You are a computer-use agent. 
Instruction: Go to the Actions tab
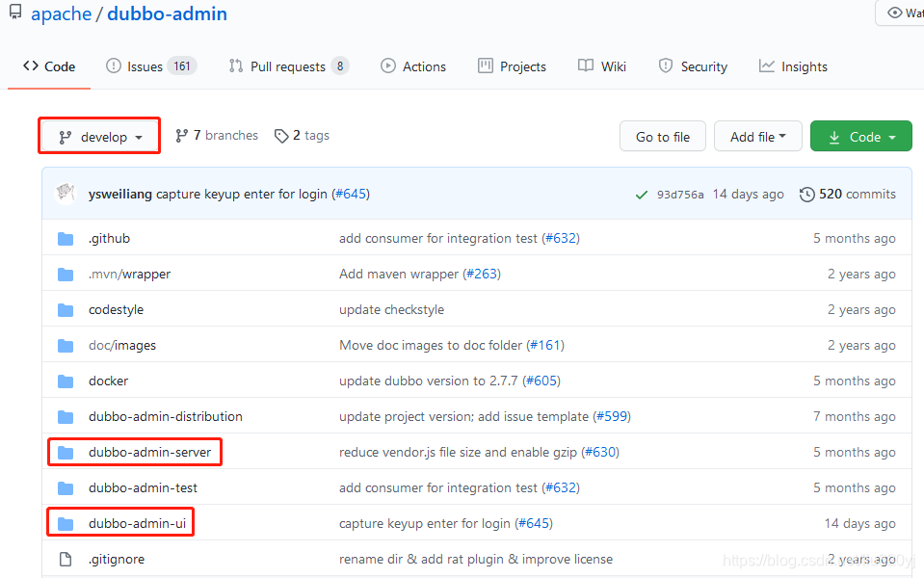[x=413, y=66]
